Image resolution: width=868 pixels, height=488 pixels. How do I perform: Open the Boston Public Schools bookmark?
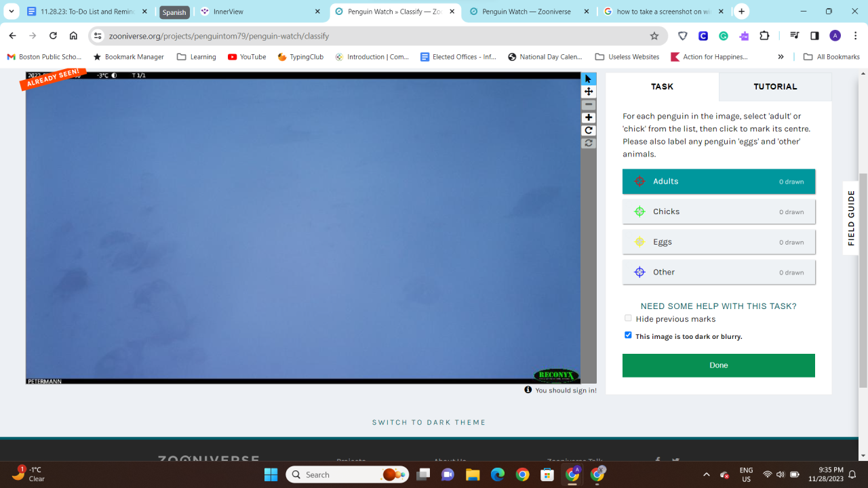[x=44, y=57]
